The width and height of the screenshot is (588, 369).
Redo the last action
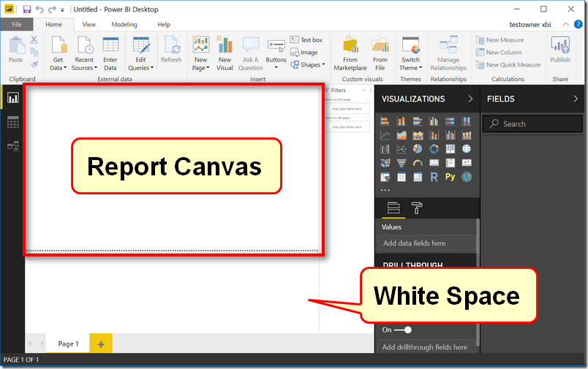[x=52, y=9]
